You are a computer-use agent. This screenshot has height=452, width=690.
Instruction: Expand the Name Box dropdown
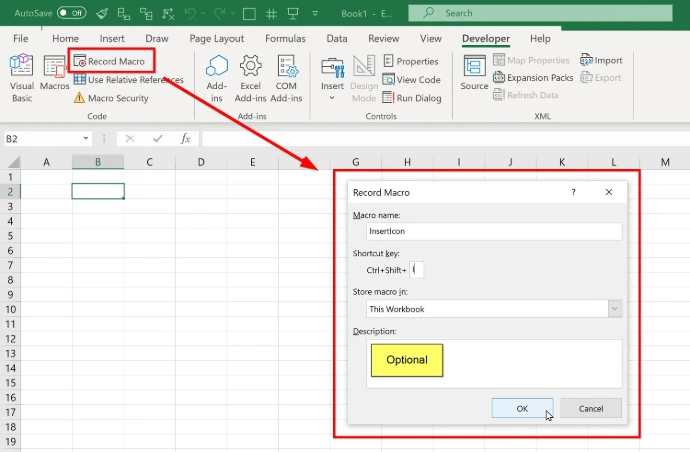click(85, 139)
